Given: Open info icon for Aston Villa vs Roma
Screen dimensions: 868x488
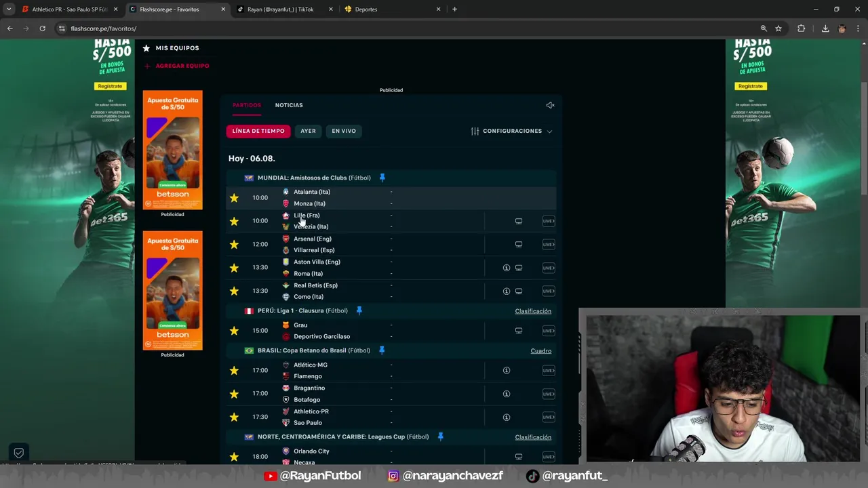Looking at the screenshot, I should [x=507, y=268].
